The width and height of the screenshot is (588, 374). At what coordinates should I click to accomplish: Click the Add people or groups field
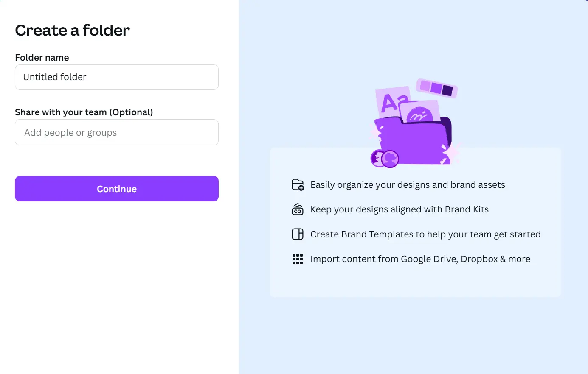(117, 132)
